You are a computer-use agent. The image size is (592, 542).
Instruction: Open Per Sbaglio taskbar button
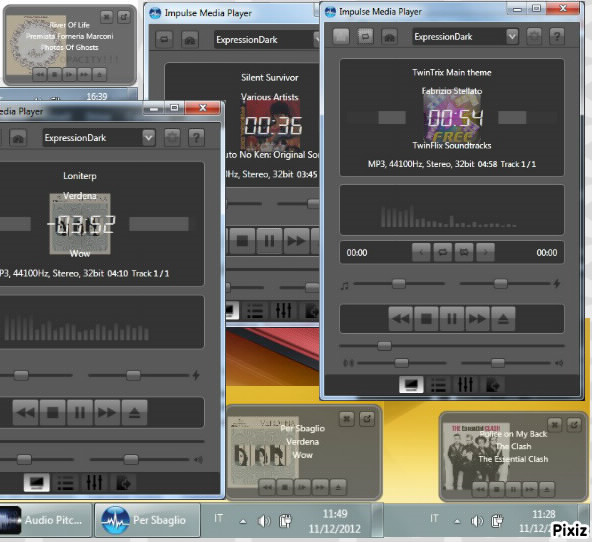coord(147,520)
